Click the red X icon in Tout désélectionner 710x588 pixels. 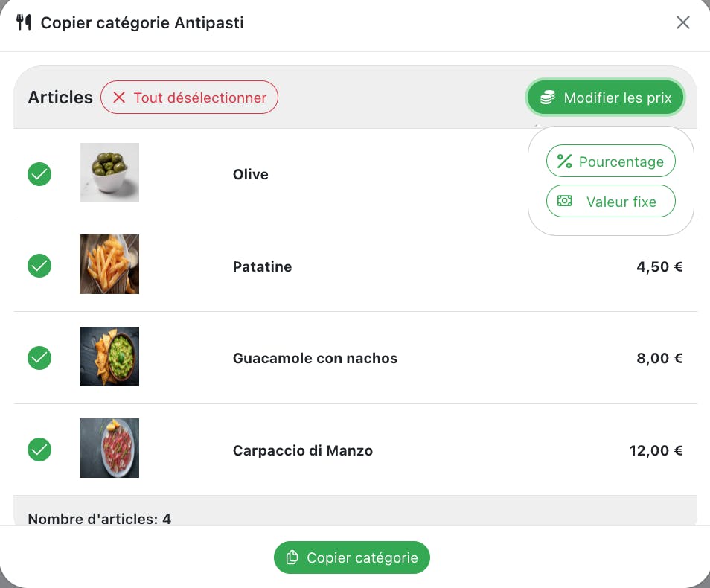click(x=119, y=98)
